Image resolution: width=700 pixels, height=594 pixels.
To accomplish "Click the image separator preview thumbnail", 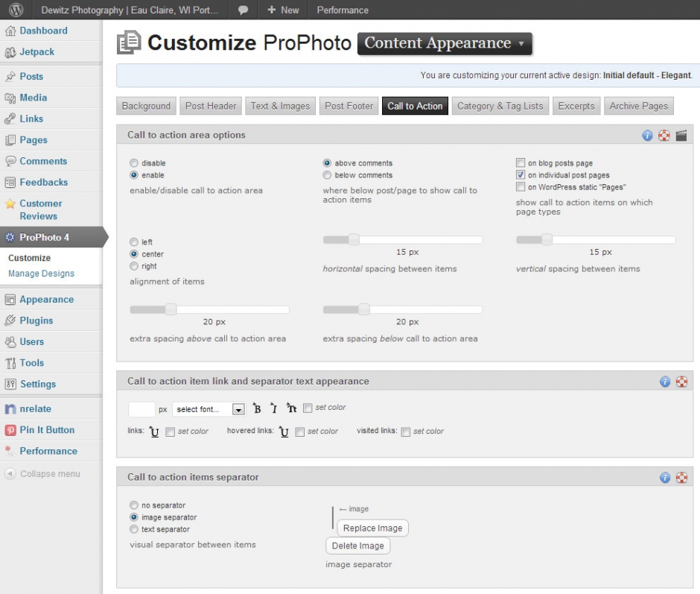I will pyautogui.click(x=333, y=517).
